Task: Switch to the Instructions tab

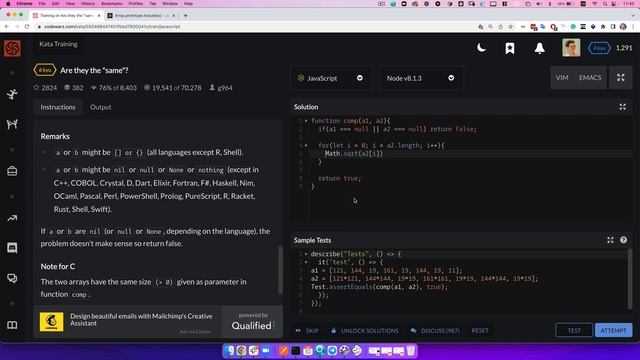Action: [x=58, y=107]
